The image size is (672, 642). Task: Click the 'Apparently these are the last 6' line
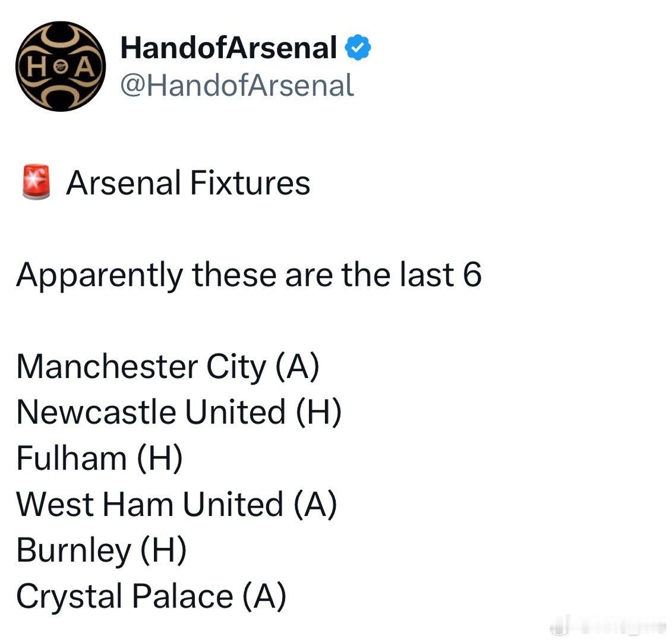point(249,275)
